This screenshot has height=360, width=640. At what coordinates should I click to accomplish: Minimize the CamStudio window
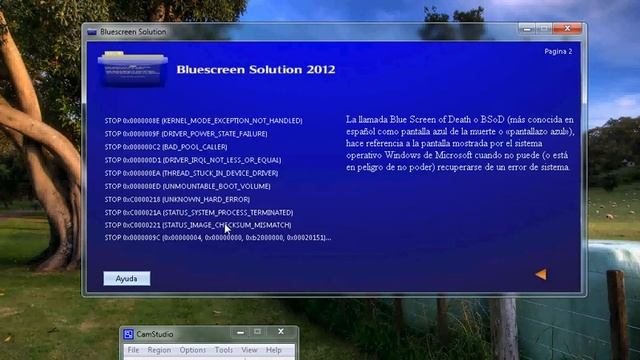(x=240, y=332)
